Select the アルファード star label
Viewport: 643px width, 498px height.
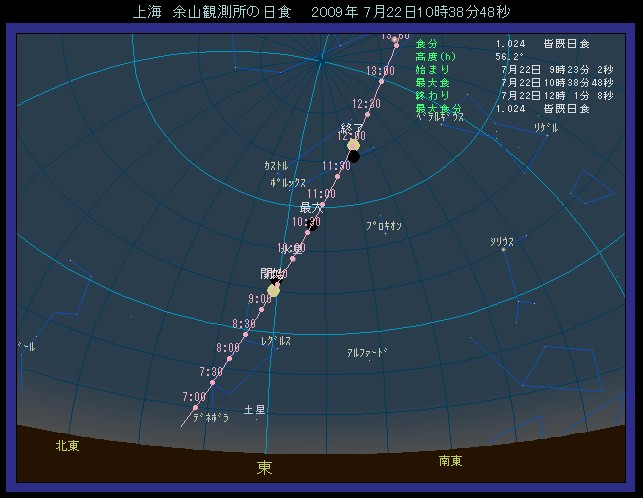click(366, 353)
